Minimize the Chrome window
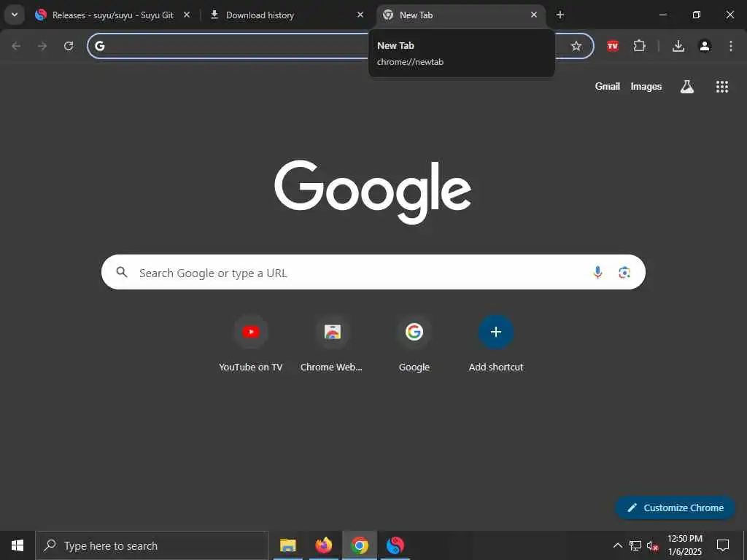The height and width of the screenshot is (560, 747). click(663, 15)
